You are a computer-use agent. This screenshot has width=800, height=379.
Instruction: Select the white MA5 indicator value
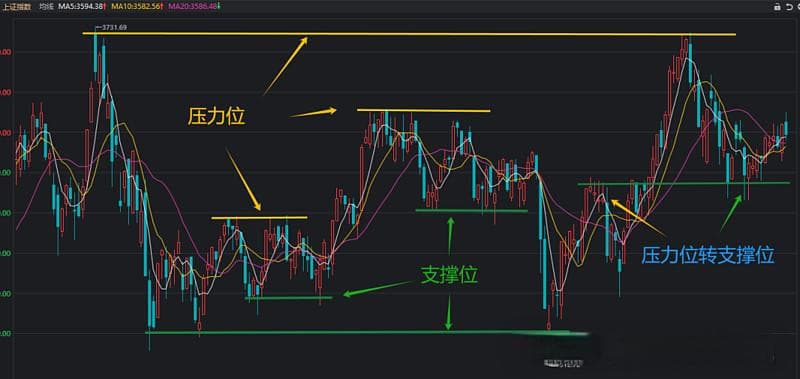80,7
